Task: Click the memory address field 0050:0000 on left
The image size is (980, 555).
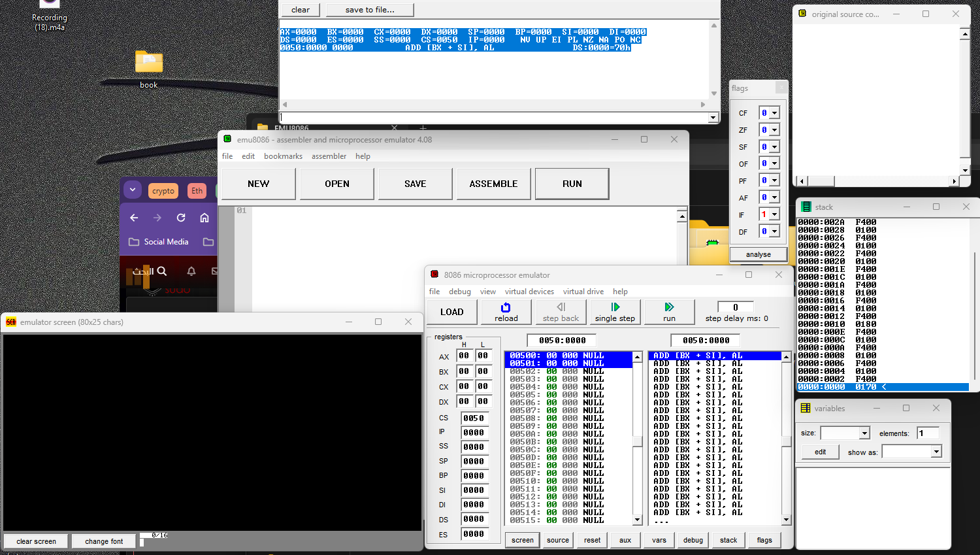Action: (562, 340)
